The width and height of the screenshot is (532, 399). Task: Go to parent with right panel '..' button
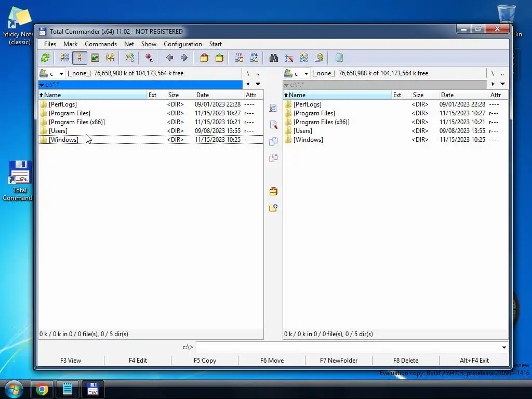(502, 73)
